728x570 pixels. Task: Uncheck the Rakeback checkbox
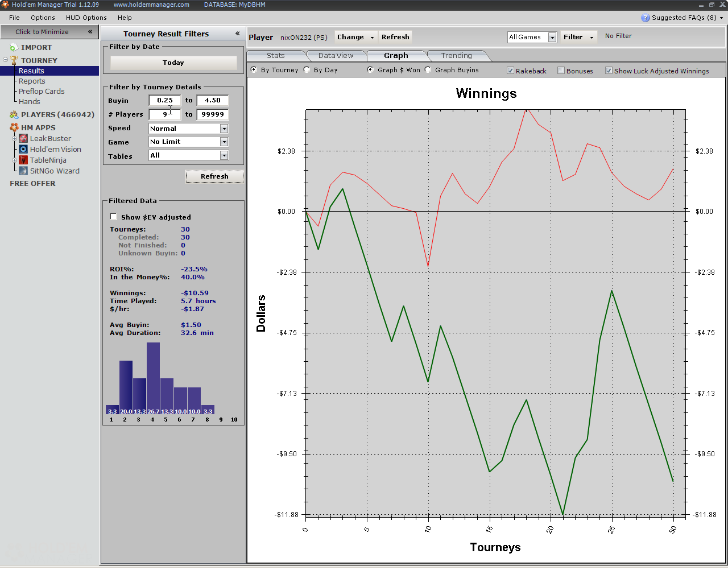coord(510,71)
